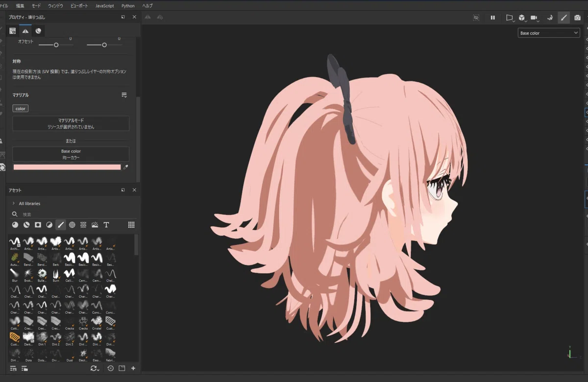The image size is (588, 382).
Task: Open the Python menu
Action: tap(128, 6)
